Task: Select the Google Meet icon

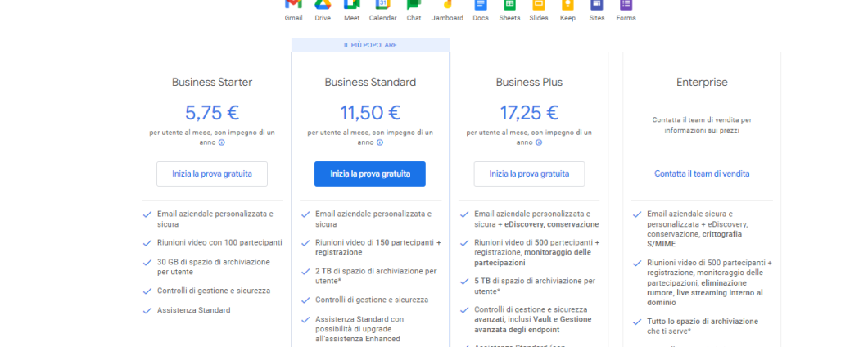Action: [x=352, y=5]
